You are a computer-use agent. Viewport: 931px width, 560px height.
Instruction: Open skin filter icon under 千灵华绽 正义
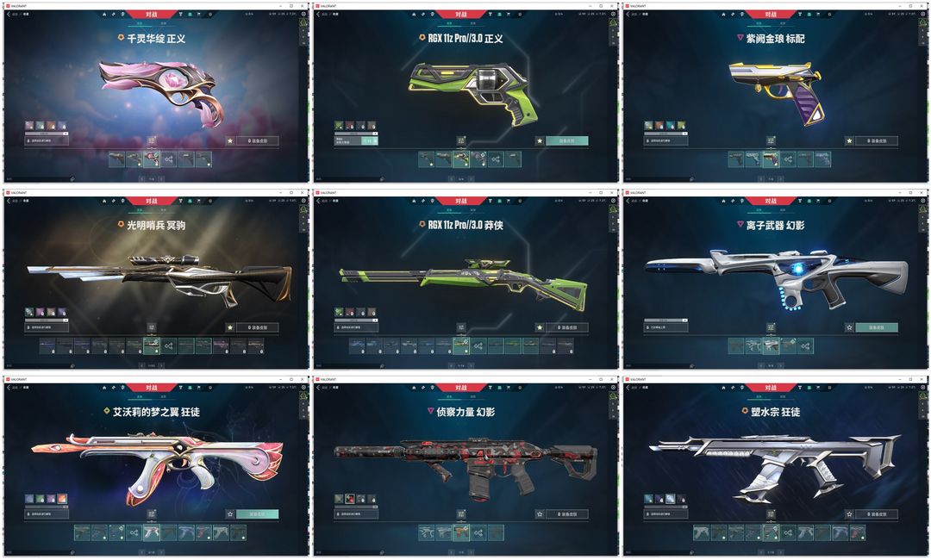point(152,140)
